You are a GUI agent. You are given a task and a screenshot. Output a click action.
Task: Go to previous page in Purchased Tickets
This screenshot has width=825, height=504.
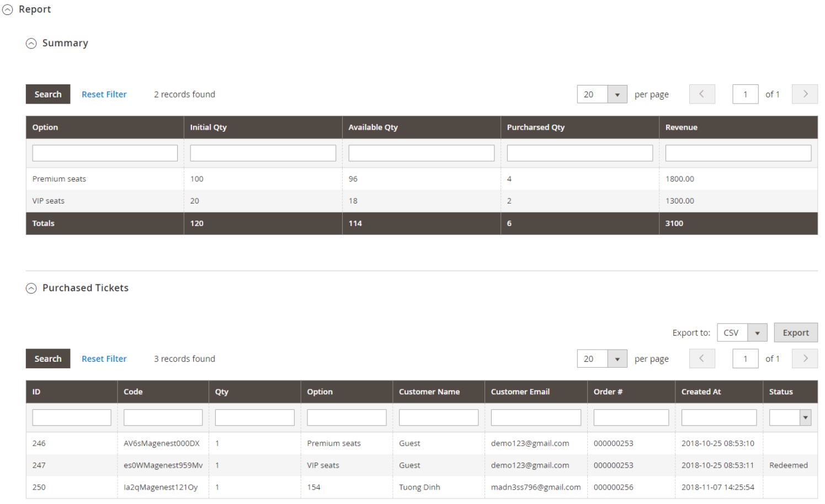pos(702,359)
